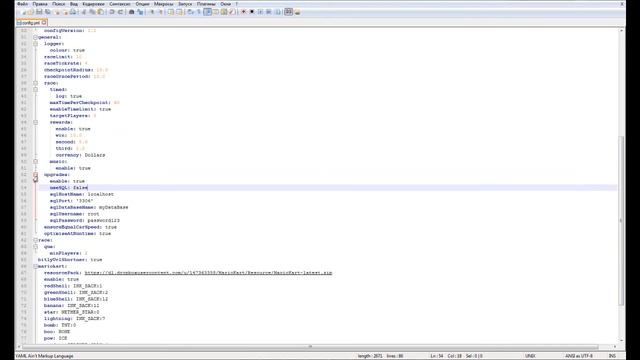Open the Макросы menu

click(163, 4)
